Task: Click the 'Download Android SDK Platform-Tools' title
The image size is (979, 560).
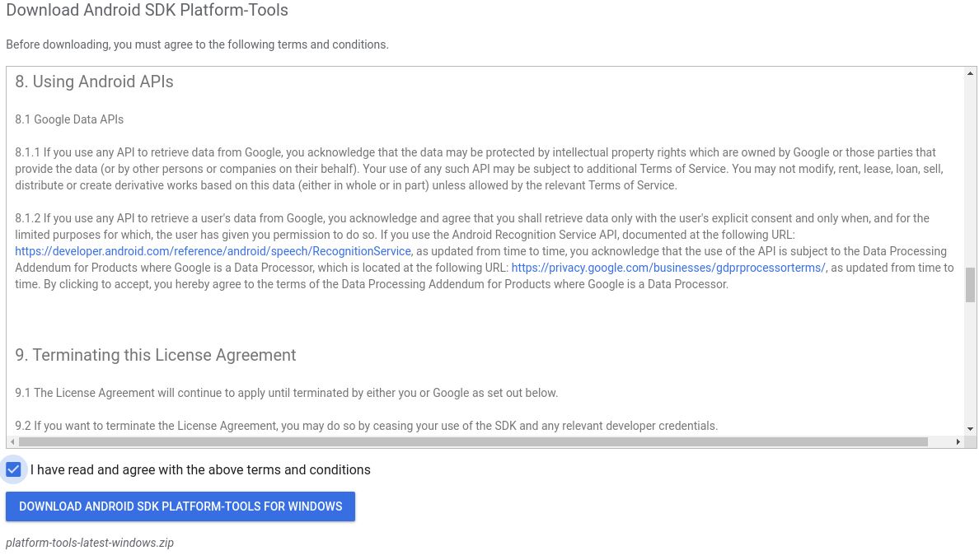Action: point(148,10)
